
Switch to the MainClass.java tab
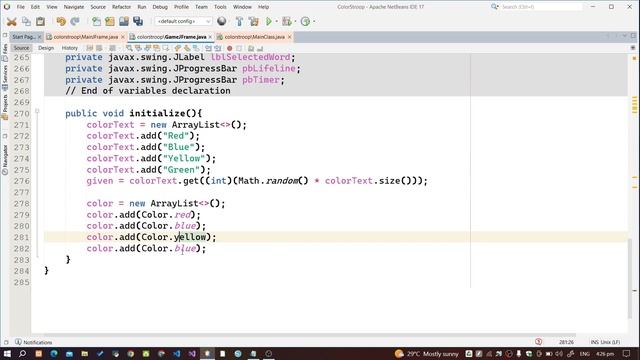pos(255,37)
